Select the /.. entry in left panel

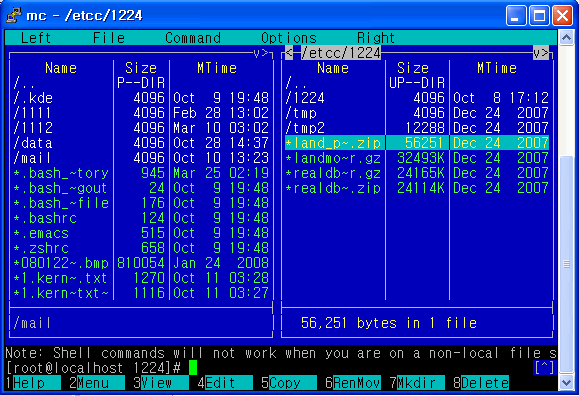[141, 83]
